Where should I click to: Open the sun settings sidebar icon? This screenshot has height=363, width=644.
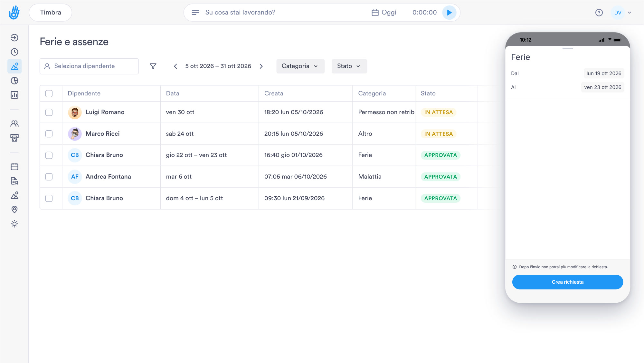pos(14,224)
